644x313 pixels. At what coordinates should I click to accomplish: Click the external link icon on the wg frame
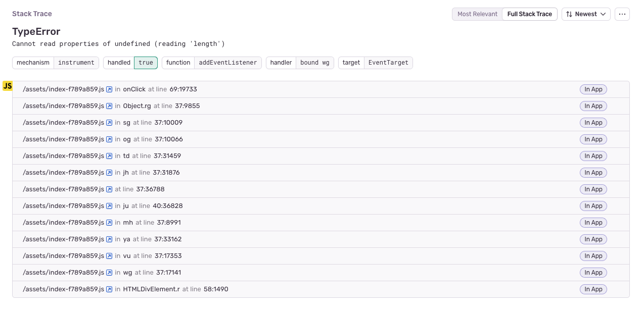(109, 272)
